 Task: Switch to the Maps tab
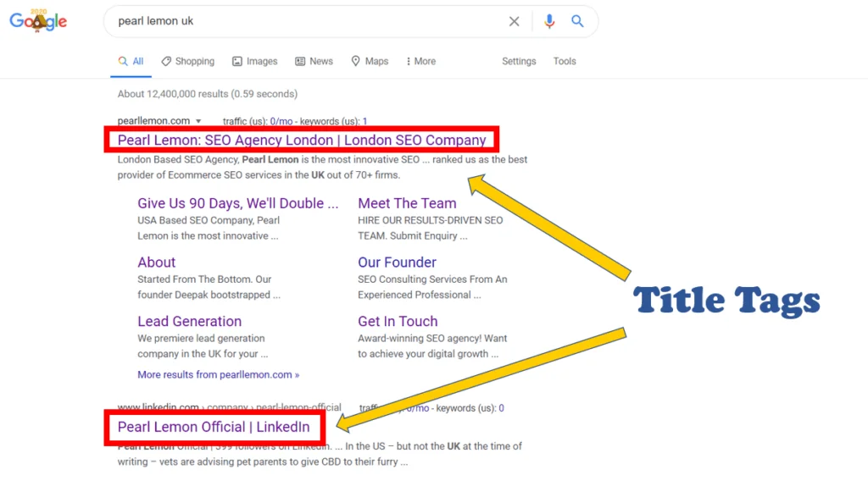[x=370, y=61]
